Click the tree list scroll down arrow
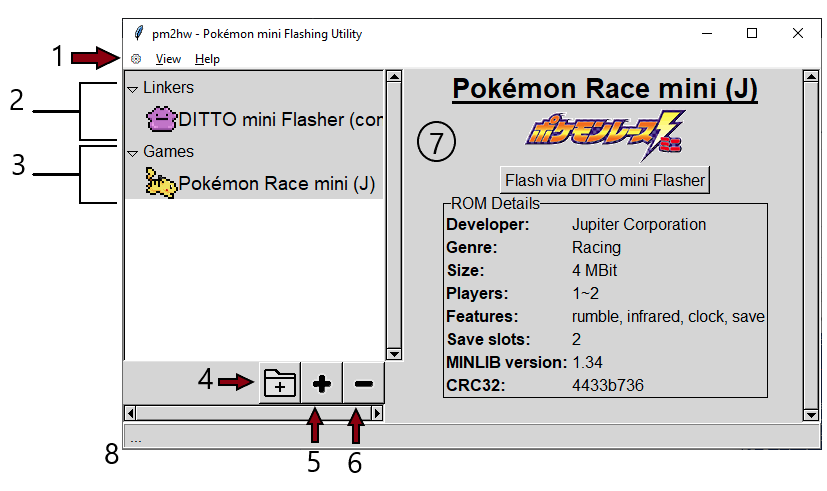The image size is (827, 491). 394,354
